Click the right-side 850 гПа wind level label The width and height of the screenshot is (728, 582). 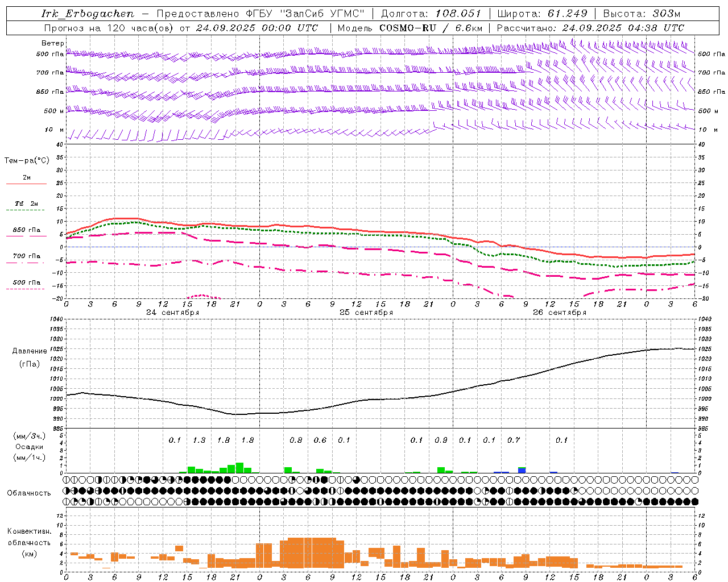712,92
